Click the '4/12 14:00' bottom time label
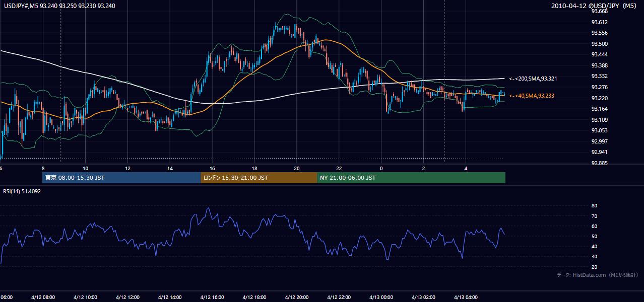Image resolution: width=644 pixels, height=302 pixels. click(170, 297)
